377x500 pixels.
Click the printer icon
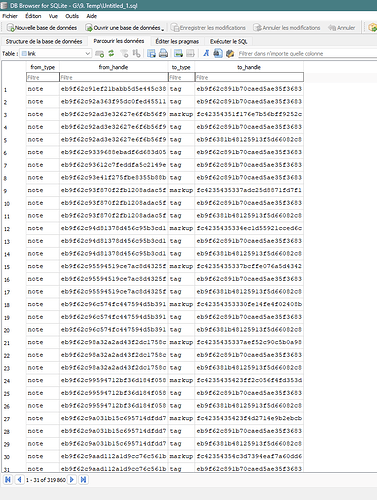pyautogui.click(x=163, y=53)
